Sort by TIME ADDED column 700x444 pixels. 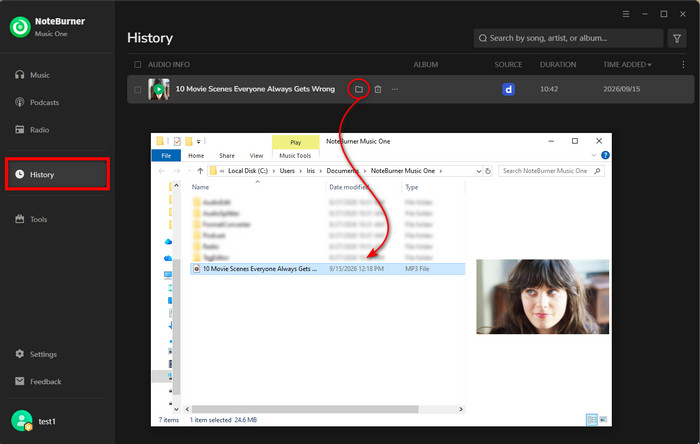(x=627, y=65)
